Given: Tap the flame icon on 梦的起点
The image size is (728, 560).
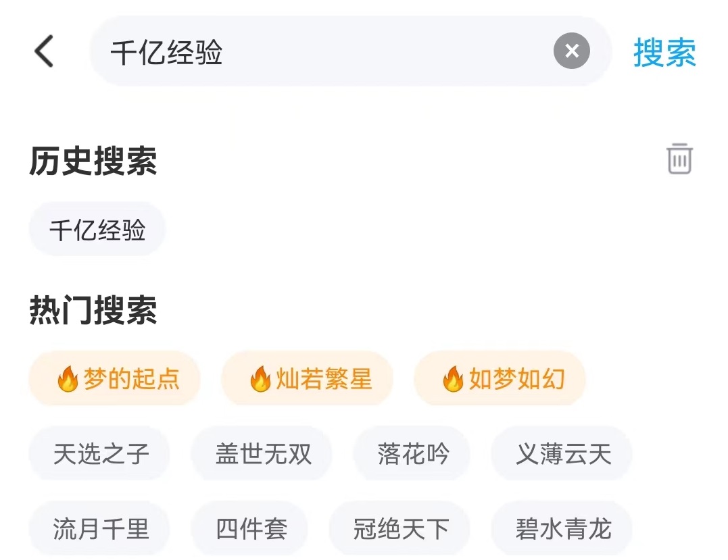Looking at the screenshot, I should [68, 380].
